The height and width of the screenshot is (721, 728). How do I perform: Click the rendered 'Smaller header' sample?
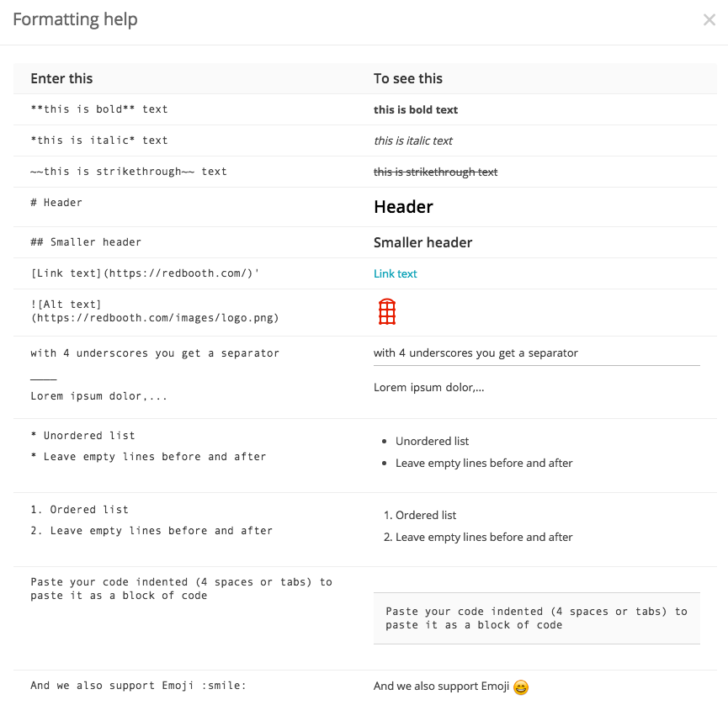point(423,242)
